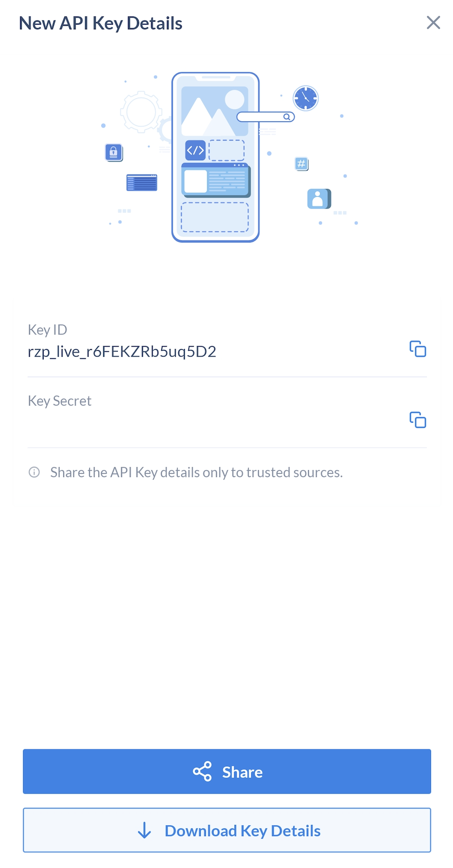Image resolution: width=453 pixels, height=868 pixels.
Task: Select the rzp_live_r6FEKZRb5uq5D2 key text
Action: tap(122, 352)
